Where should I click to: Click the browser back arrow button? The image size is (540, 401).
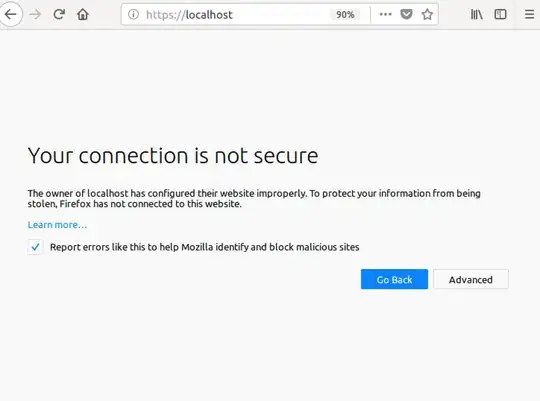click(x=11, y=14)
